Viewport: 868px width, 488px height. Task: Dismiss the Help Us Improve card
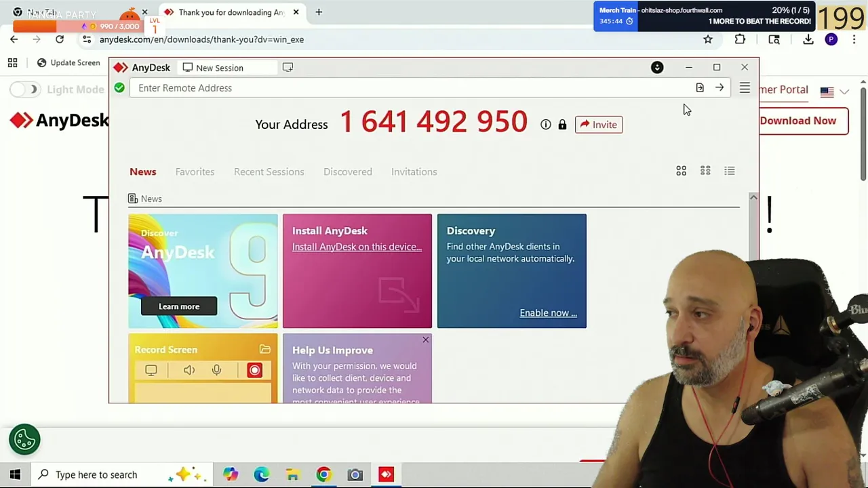pyautogui.click(x=425, y=340)
